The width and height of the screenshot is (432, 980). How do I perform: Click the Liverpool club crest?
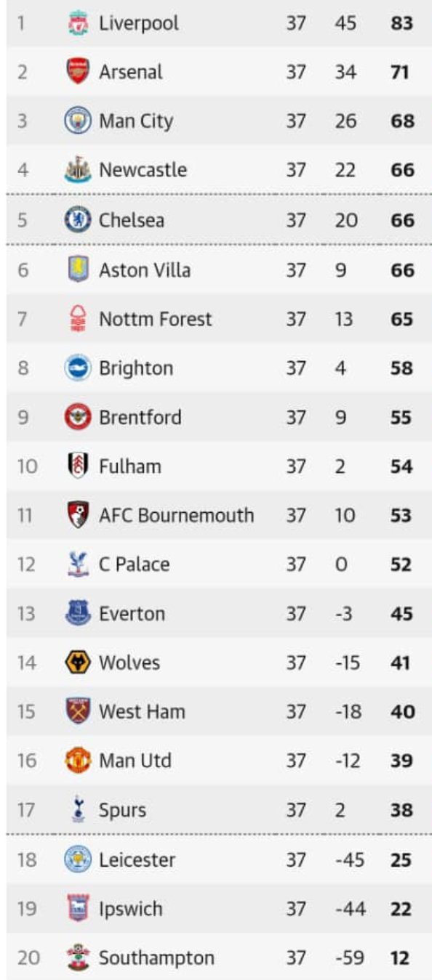click(78, 23)
